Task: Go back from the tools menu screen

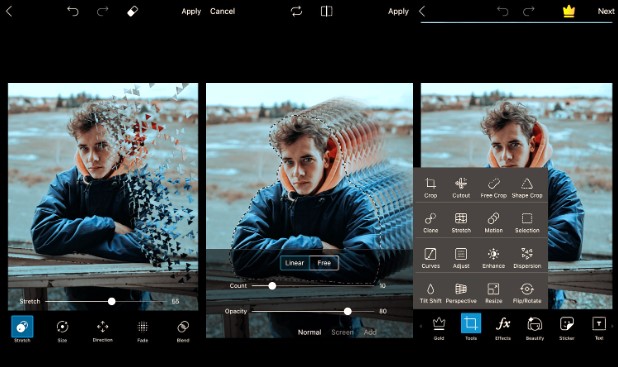Action: click(422, 11)
